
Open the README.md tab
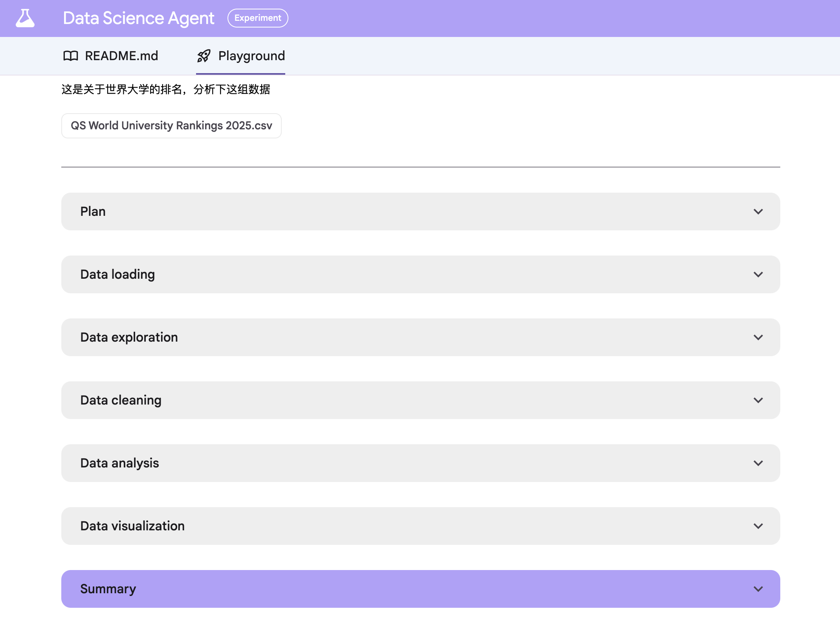[111, 56]
